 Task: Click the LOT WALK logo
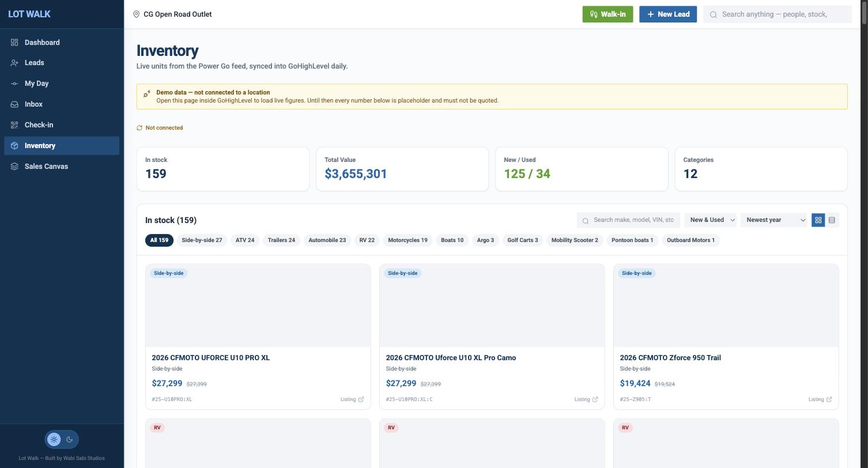point(29,14)
